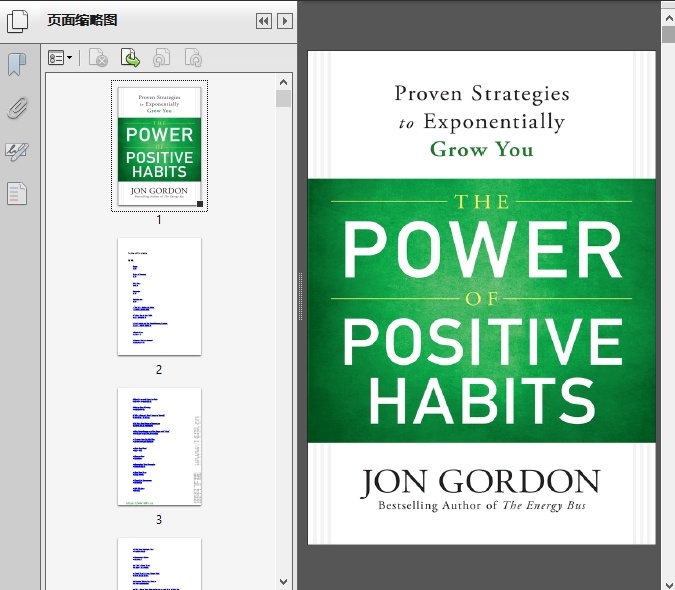Select page 1 cover thumbnail
Viewport: 675px width, 590px height.
point(159,146)
